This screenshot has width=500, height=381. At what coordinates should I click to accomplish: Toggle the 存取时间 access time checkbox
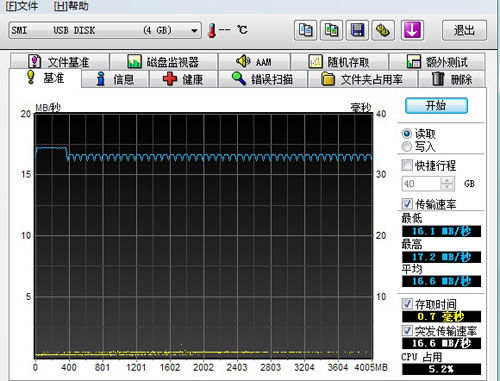pyautogui.click(x=407, y=303)
